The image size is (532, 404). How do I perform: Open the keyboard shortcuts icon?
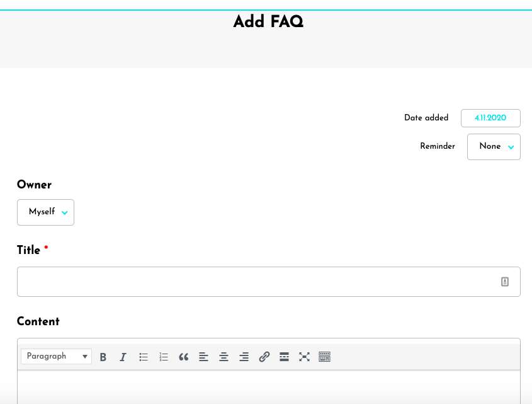[x=324, y=357]
